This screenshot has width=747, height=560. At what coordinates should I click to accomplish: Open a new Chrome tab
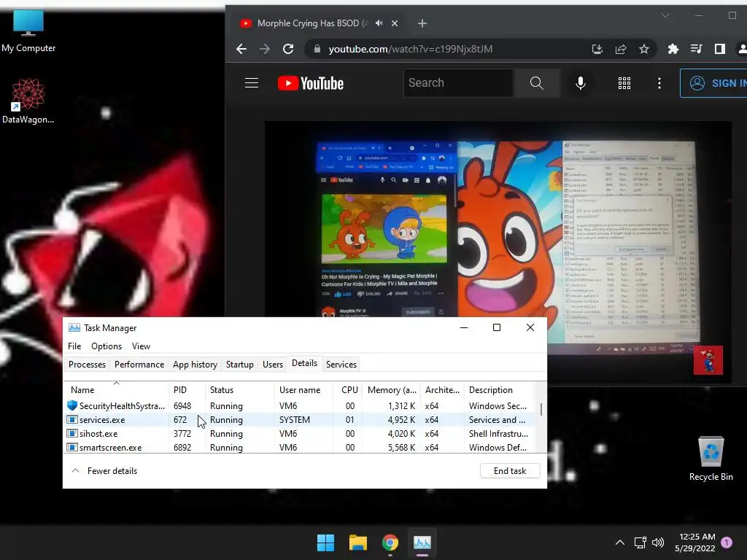422,23
